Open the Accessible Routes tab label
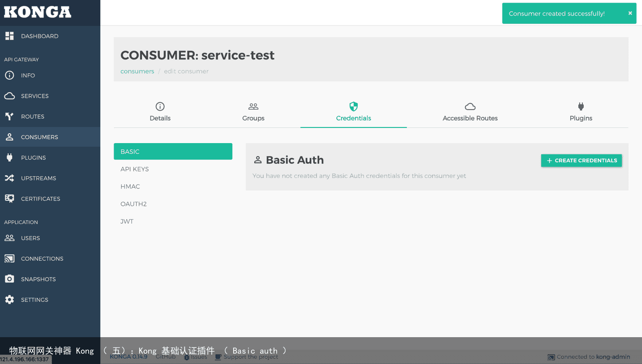 pyautogui.click(x=470, y=118)
